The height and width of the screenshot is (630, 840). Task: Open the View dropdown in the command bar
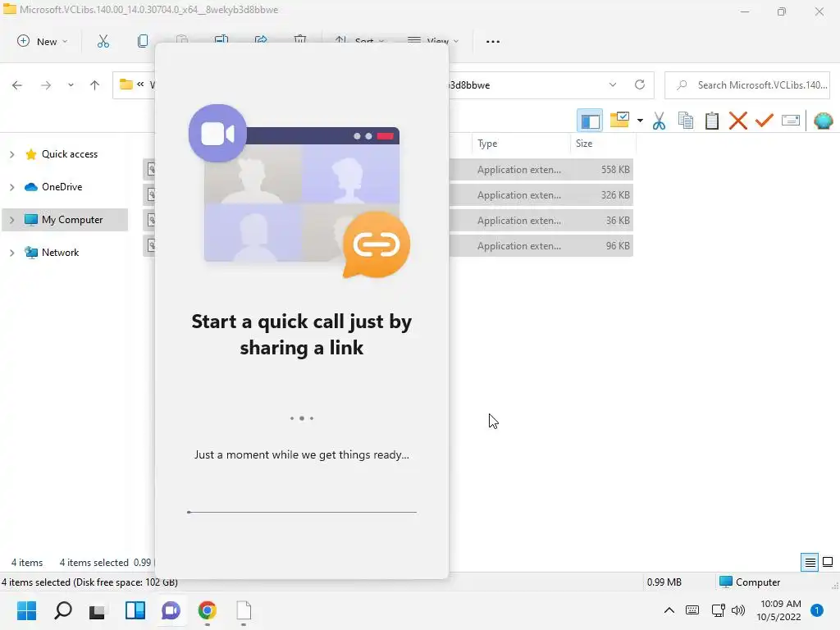click(433, 41)
